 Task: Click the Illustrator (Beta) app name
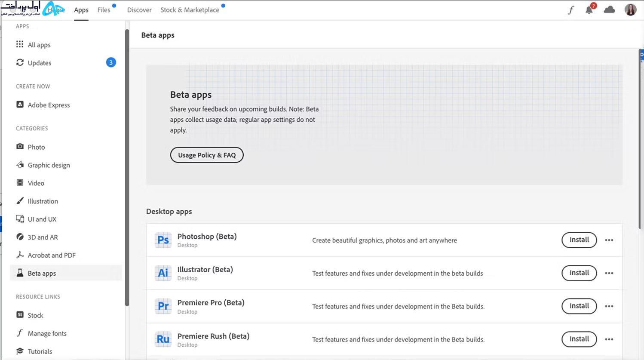205,270
